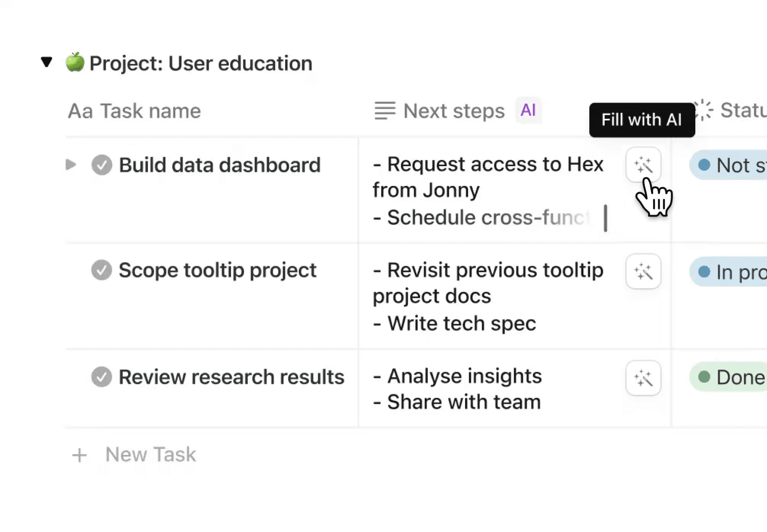
Task: Click the green apple project emoji
Action: 75,63
